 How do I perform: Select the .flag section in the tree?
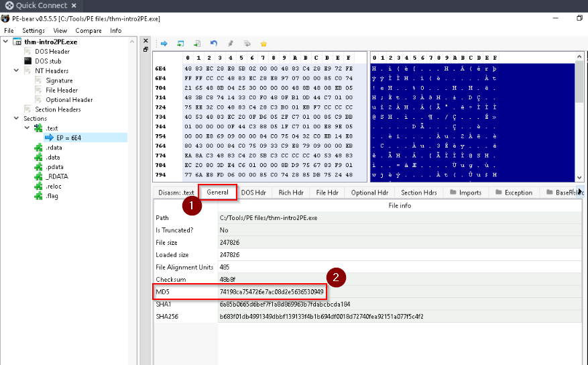(52, 196)
